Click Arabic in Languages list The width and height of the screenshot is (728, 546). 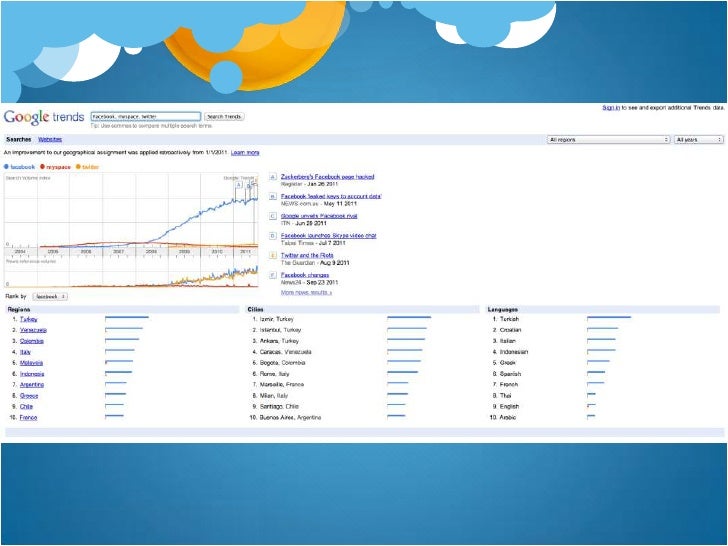click(508, 418)
